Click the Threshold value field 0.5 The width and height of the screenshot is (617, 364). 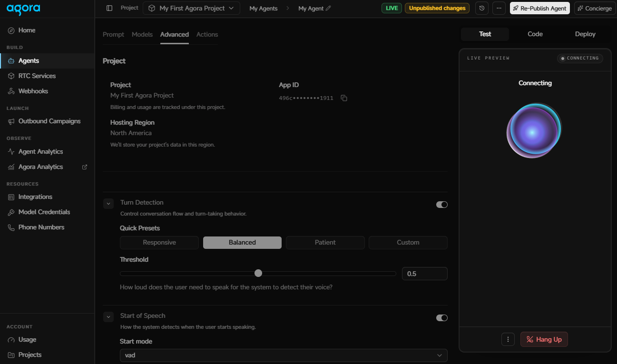tap(425, 274)
